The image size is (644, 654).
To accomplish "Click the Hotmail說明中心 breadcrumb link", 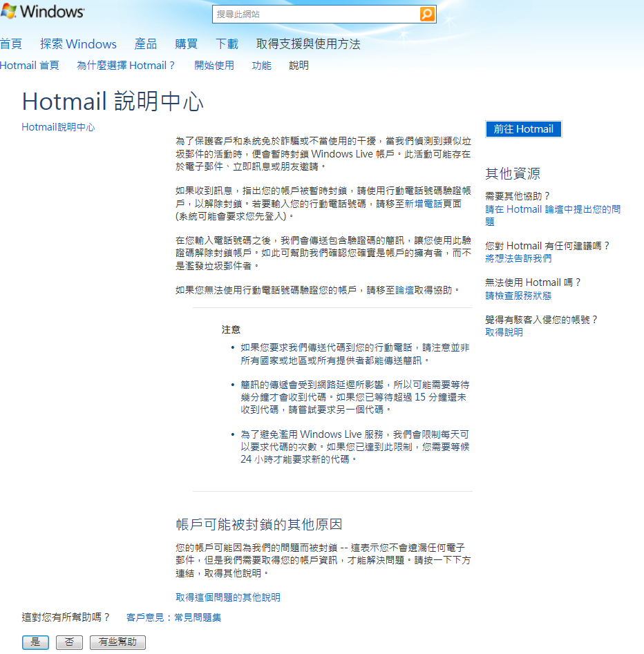I will (x=58, y=127).
